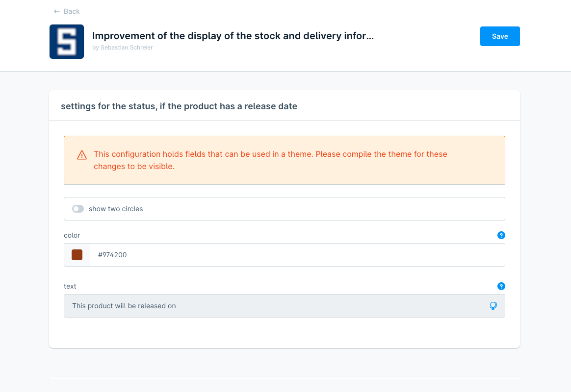Click the back arrow icon
The image size is (571, 392).
tap(57, 11)
